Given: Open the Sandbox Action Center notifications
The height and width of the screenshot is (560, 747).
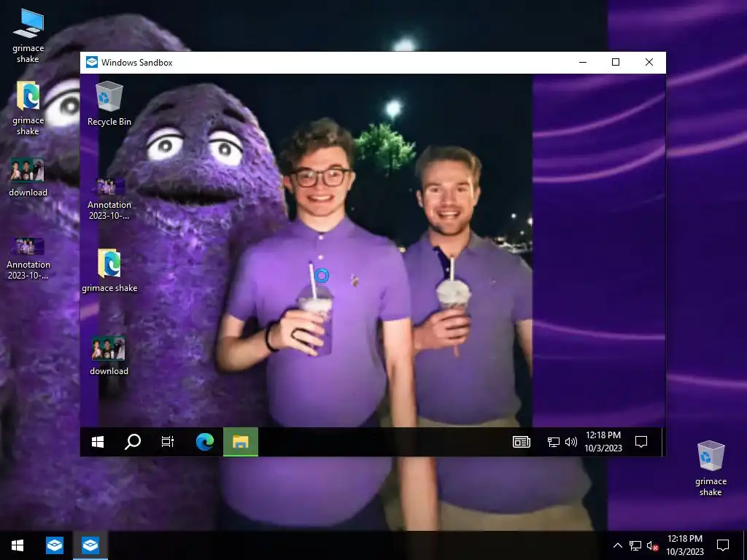Looking at the screenshot, I should (641, 442).
